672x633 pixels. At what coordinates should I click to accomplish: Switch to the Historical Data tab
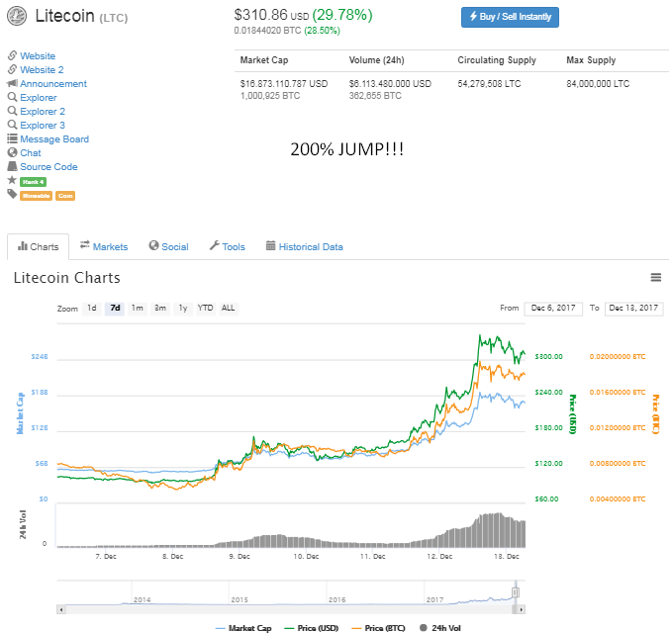(x=305, y=246)
